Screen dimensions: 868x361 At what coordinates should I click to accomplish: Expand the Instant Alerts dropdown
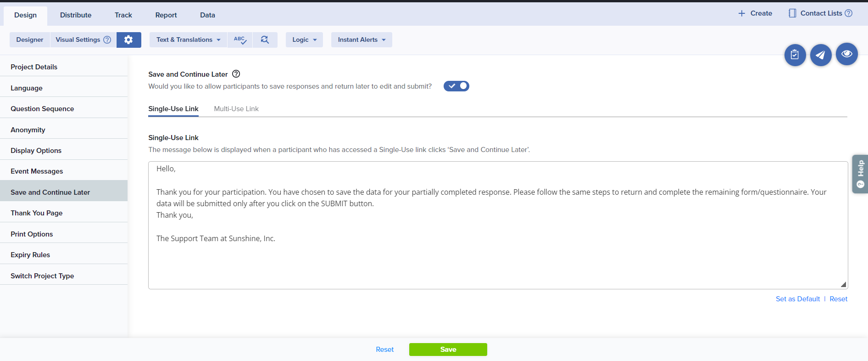tap(362, 40)
